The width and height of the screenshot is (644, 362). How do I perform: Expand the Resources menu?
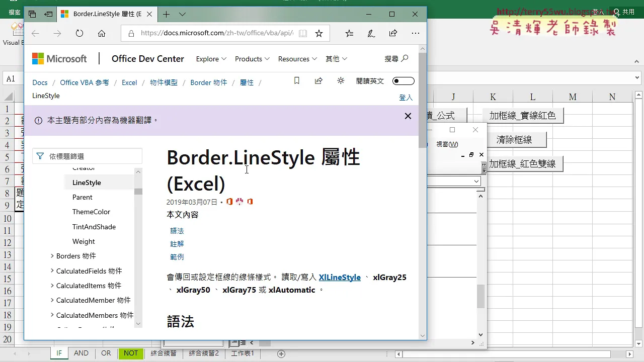(297, 59)
